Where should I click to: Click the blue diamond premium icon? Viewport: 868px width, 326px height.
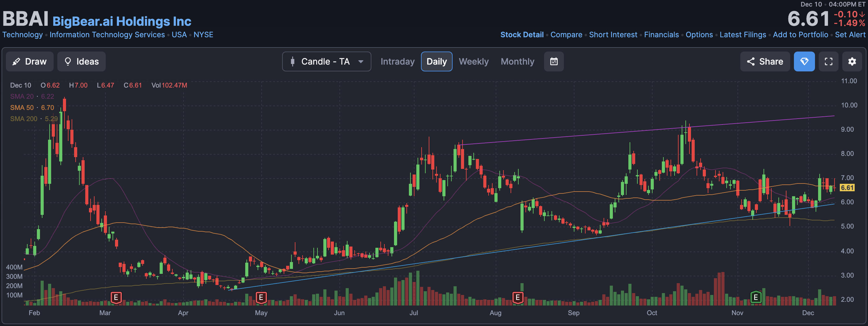(x=804, y=61)
